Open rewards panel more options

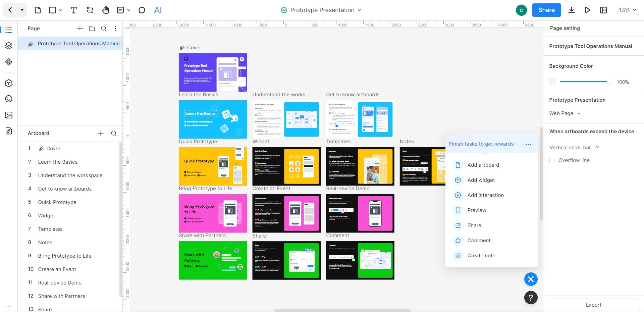point(529,144)
